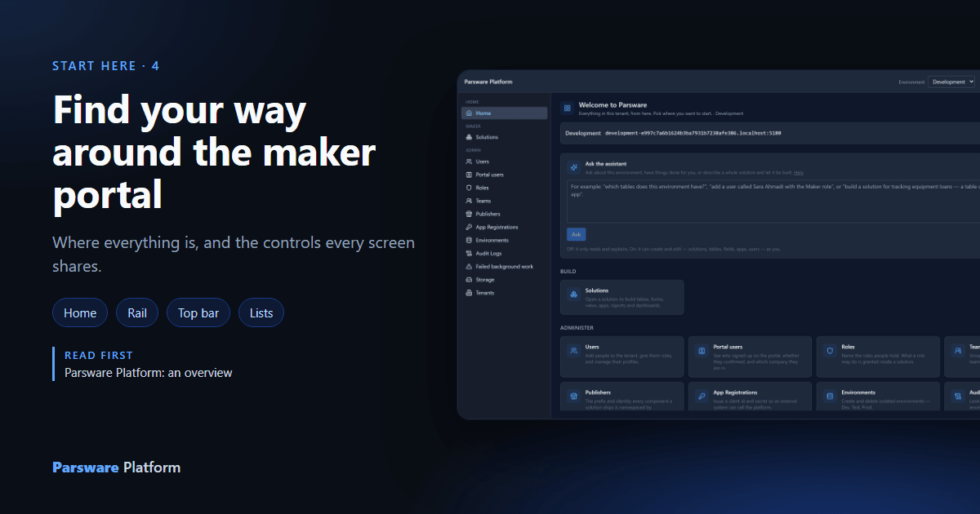980x514 pixels.
Task: Click the Portal users sidebar icon
Action: point(469,175)
